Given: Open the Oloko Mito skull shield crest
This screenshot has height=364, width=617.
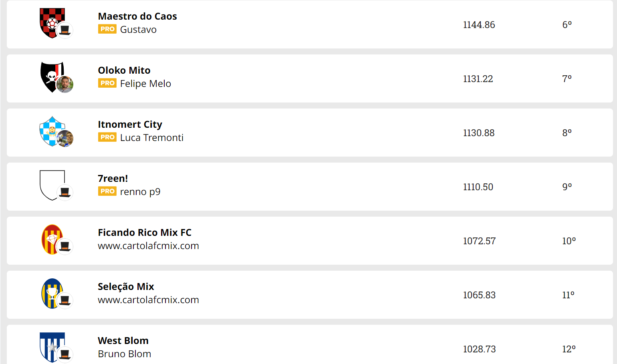Looking at the screenshot, I should (52, 77).
